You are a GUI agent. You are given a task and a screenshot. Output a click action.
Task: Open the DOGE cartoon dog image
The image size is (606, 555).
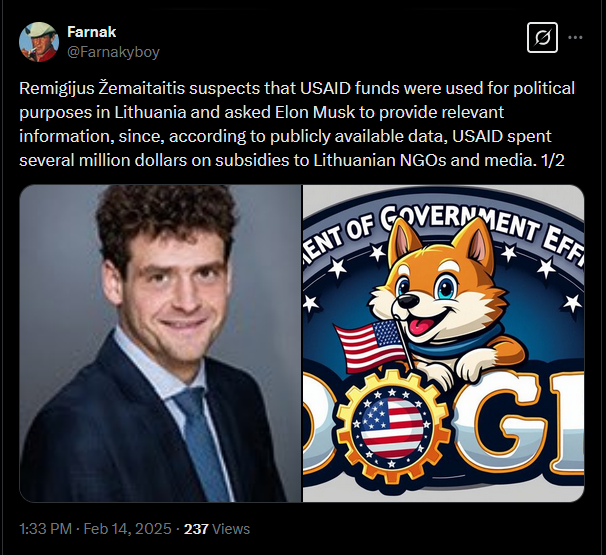[443, 343]
